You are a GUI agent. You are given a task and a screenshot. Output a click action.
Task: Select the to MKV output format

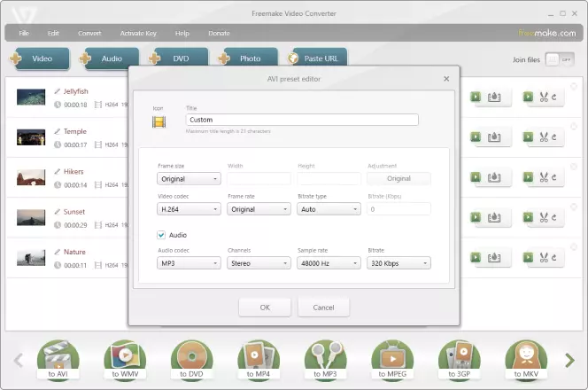click(526, 361)
